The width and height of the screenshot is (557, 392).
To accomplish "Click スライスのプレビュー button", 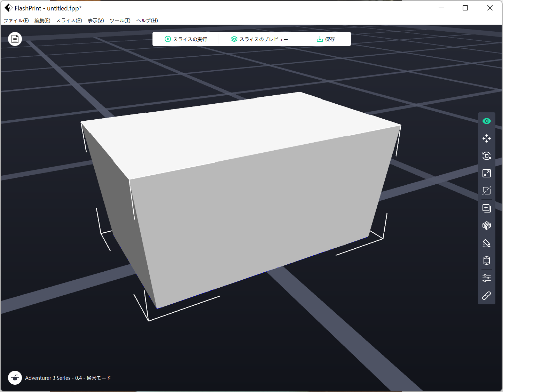I will [x=259, y=39].
